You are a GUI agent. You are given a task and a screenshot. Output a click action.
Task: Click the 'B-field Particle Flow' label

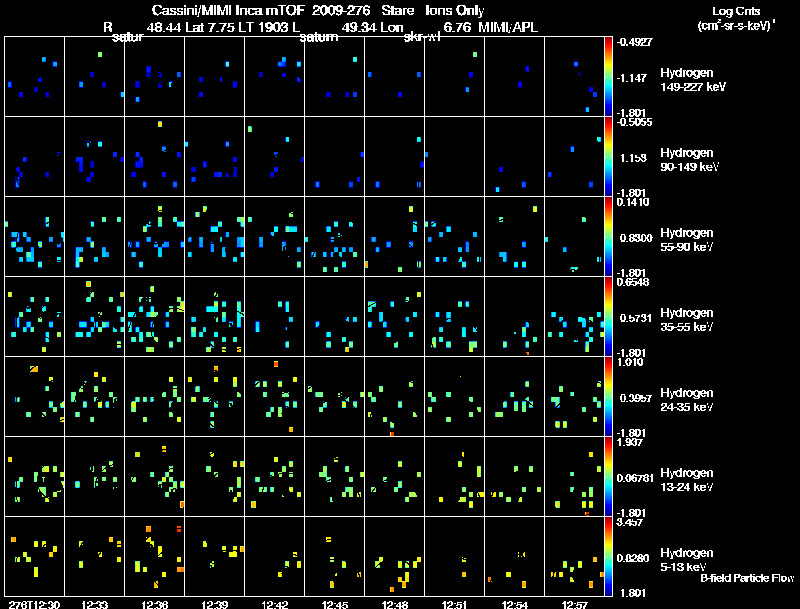[x=746, y=578]
